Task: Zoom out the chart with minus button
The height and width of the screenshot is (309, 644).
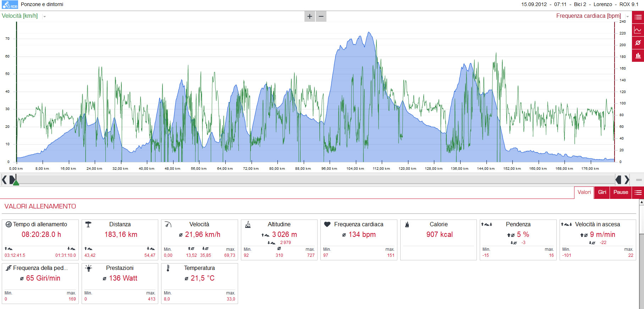Action: [321, 16]
